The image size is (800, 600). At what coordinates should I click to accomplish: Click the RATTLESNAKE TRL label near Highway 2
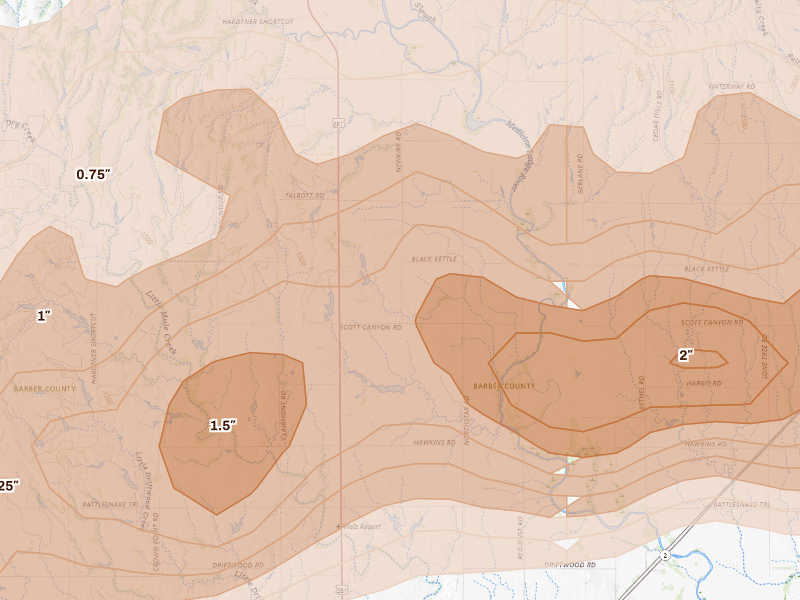pos(742,505)
